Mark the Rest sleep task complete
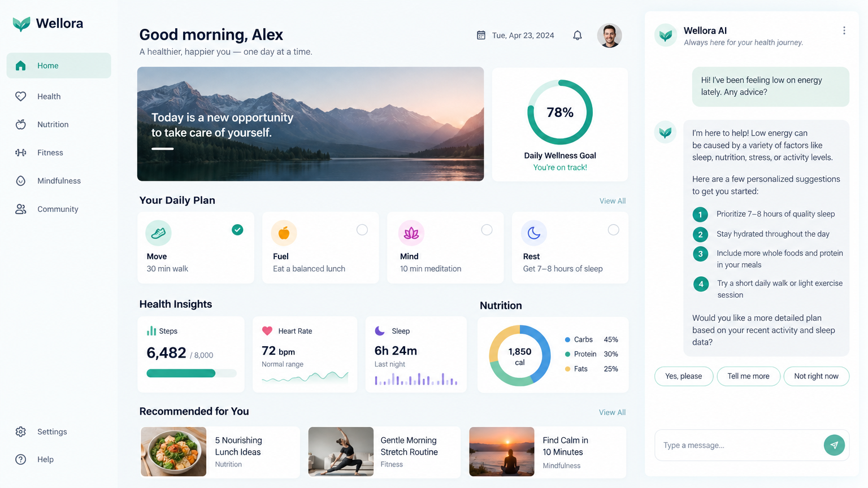The height and width of the screenshot is (488, 868). [613, 230]
